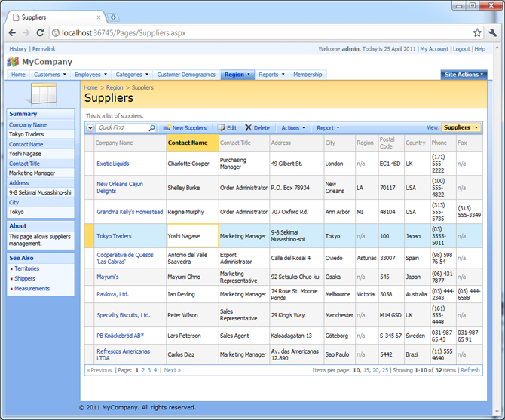The image size is (505, 420).
Task: Open the browser wrench settings menu
Action: (x=492, y=33)
